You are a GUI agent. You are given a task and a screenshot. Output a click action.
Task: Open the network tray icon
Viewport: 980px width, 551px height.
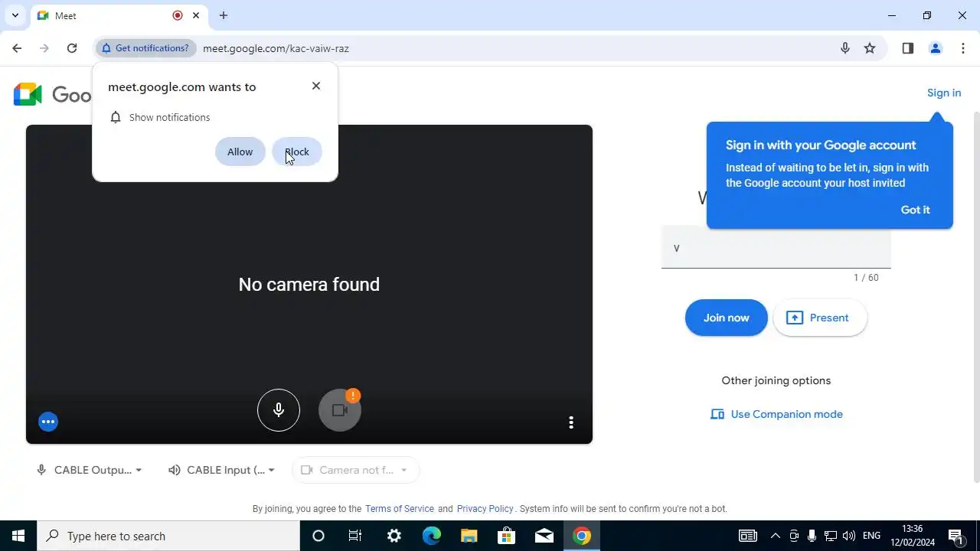[x=830, y=536]
